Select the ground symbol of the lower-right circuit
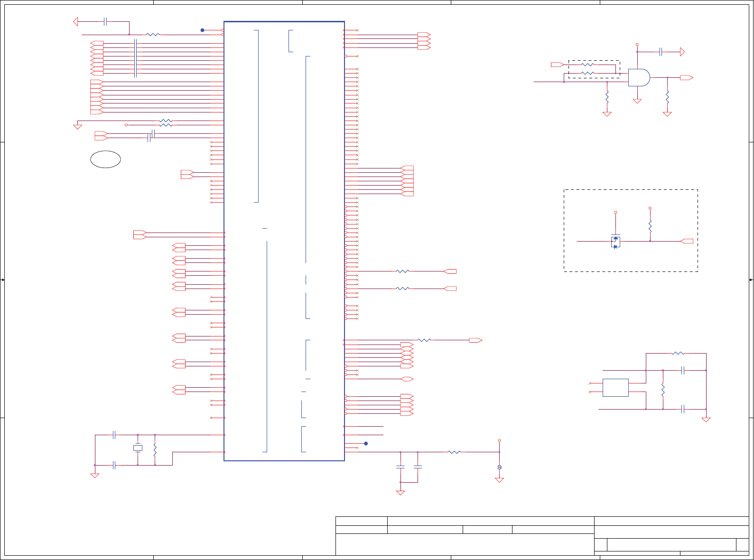Image resolution: width=754 pixels, height=560 pixels. point(706,420)
